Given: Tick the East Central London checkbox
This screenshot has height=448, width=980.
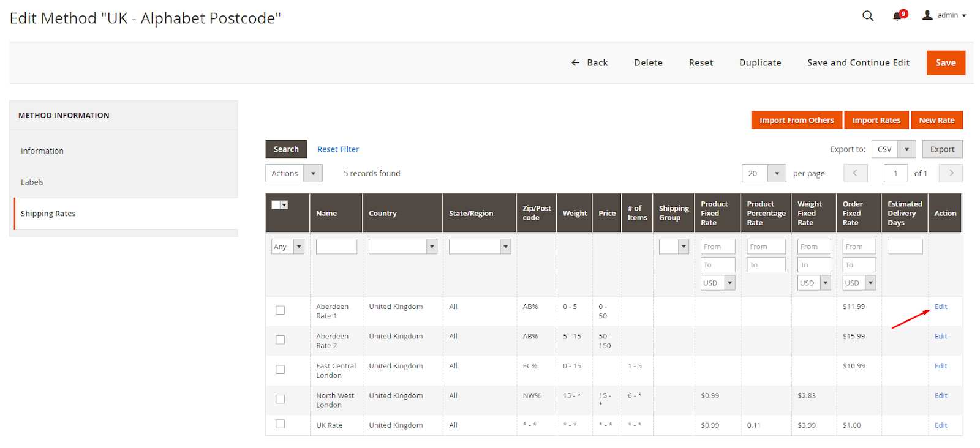Looking at the screenshot, I should (281, 370).
